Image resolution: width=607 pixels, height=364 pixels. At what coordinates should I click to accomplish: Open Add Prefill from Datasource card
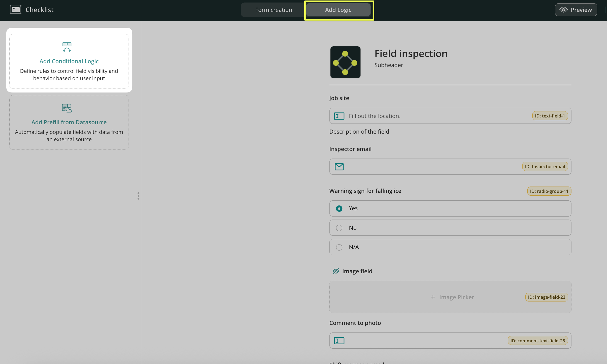tap(69, 122)
